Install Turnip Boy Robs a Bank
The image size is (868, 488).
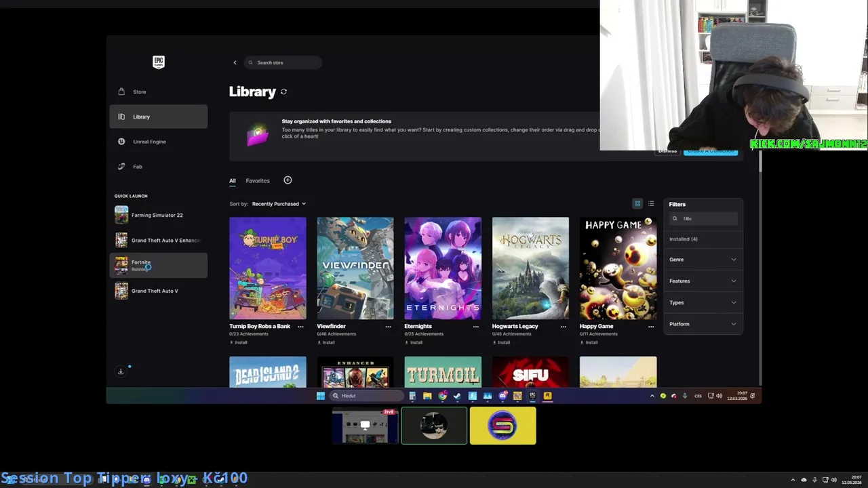point(239,342)
